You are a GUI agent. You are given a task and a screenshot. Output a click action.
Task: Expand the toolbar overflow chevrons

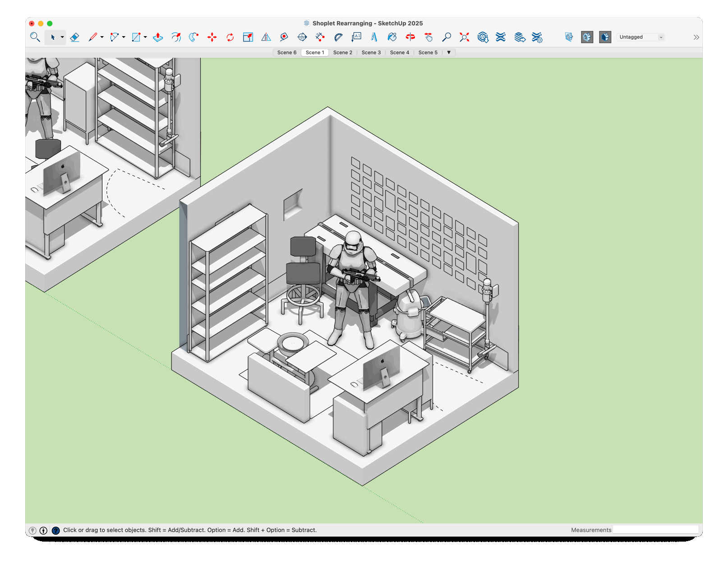696,37
